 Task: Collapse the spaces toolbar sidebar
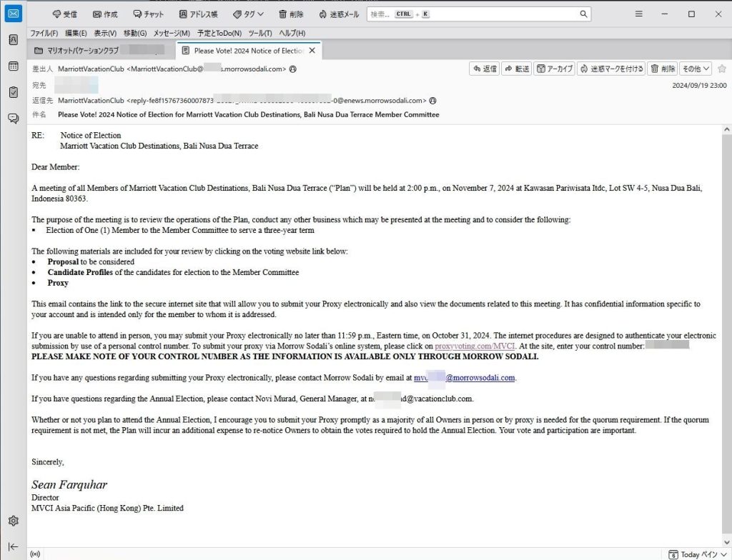tap(13, 547)
